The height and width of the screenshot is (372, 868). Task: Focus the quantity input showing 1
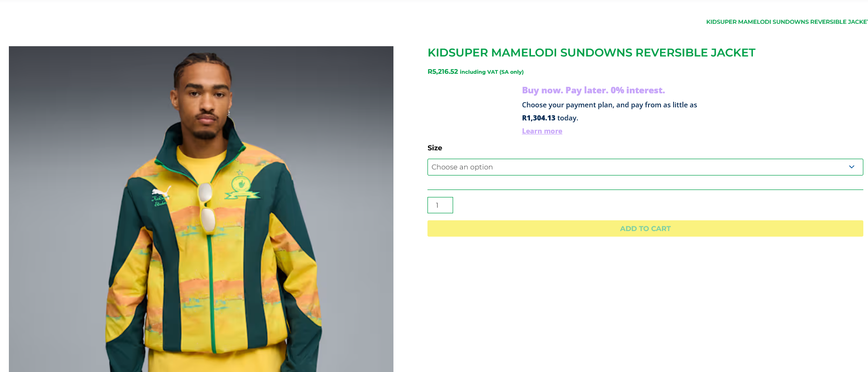pos(440,205)
